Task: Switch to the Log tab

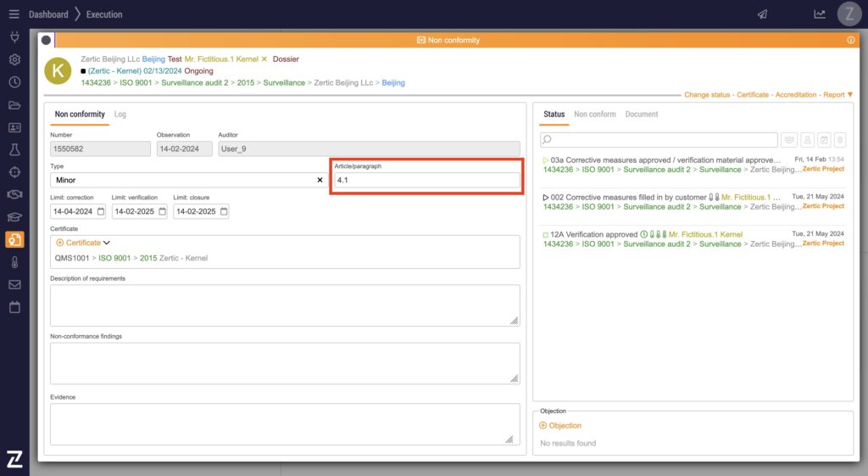Action: pos(120,115)
